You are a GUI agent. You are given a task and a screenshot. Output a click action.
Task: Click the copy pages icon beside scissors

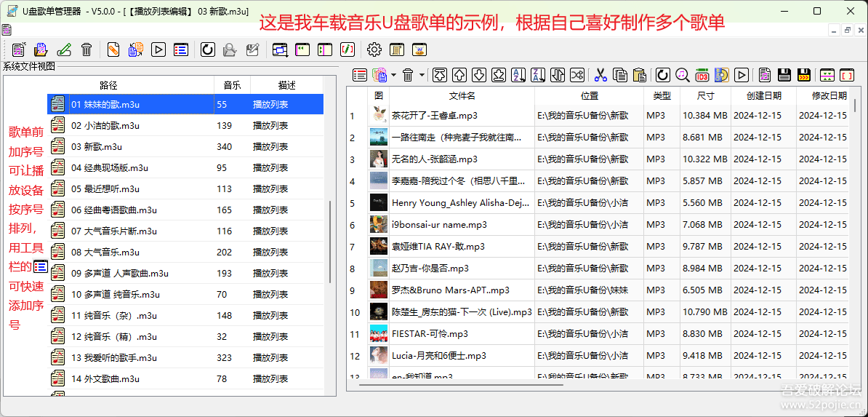pyautogui.click(x=621, y=74)
